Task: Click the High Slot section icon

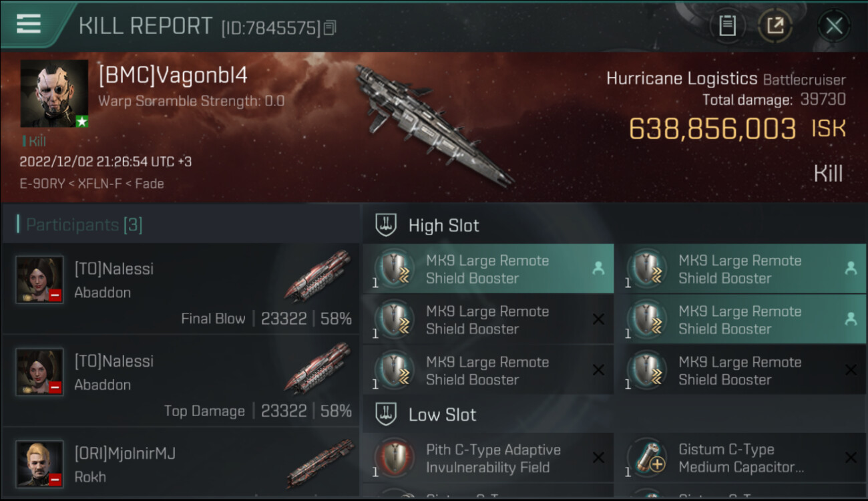Action: point(387,225)
